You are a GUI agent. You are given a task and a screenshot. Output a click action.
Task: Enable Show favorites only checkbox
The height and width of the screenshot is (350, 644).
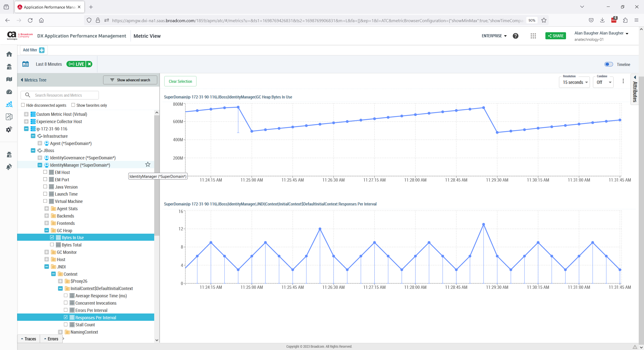point(73,105)
